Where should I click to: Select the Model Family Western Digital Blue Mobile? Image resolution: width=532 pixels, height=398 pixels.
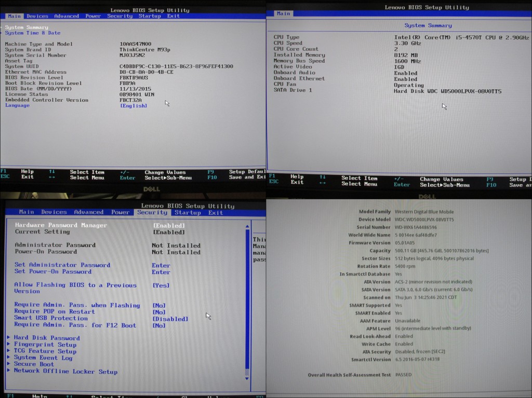coord(424,212)
